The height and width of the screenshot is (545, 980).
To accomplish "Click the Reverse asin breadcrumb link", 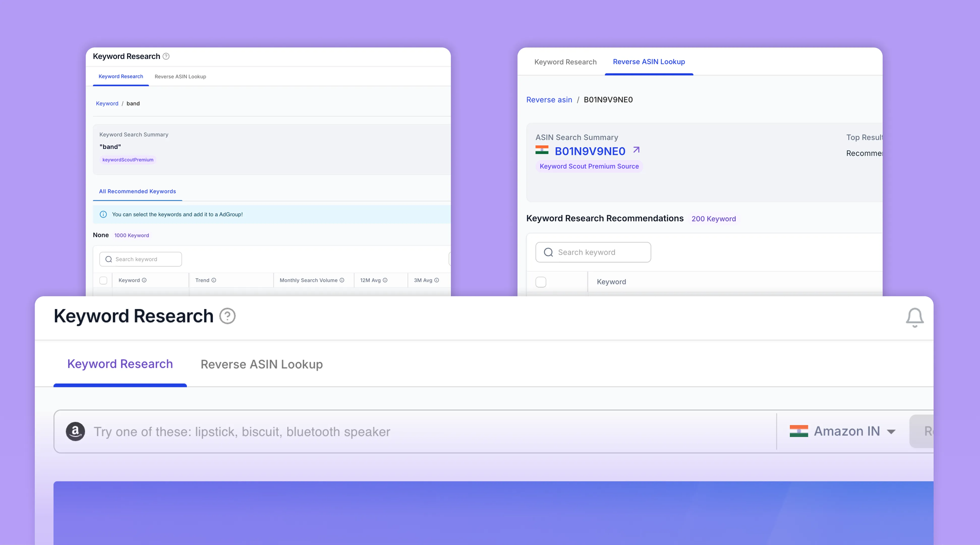I will (549, 100).
